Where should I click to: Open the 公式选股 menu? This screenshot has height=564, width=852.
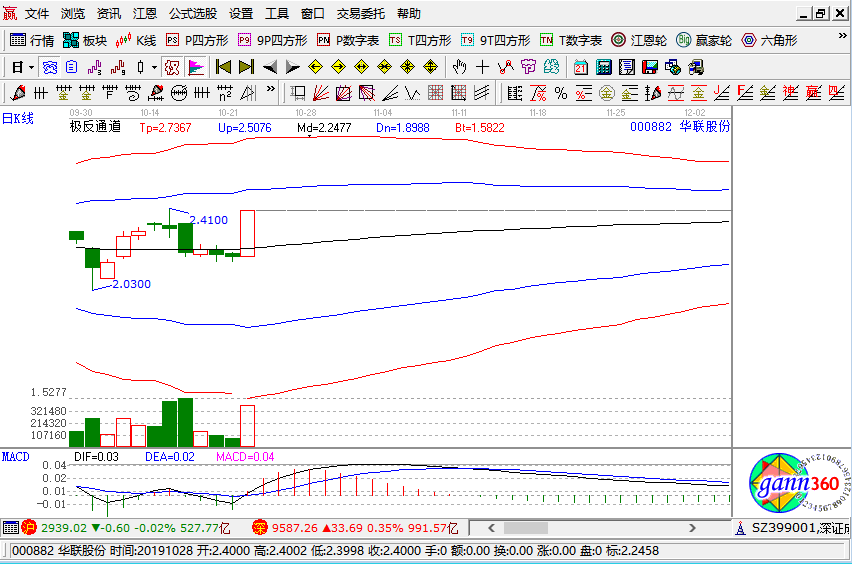pos(192,14)
